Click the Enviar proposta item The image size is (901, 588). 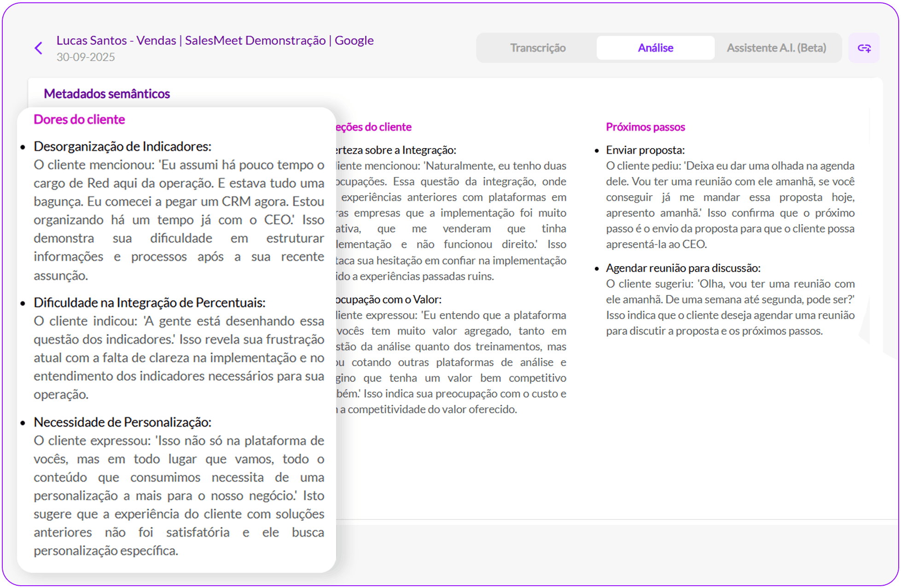point(645,150)
